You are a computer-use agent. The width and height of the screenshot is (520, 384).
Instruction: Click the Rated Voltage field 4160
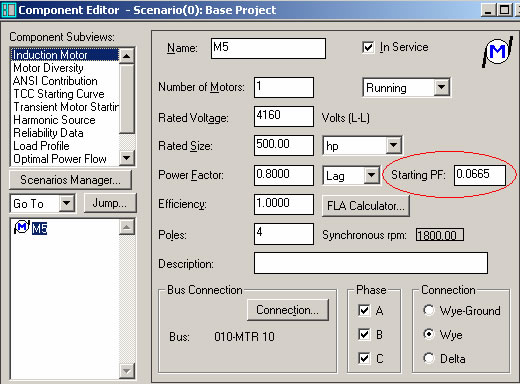[x=284, y=116]
